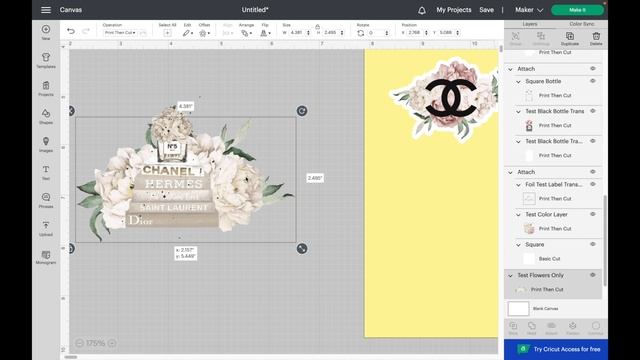This screenshot has width=640, height=360.
Task: Zoom in the canvas with plus
Action: tap(112, 343)
